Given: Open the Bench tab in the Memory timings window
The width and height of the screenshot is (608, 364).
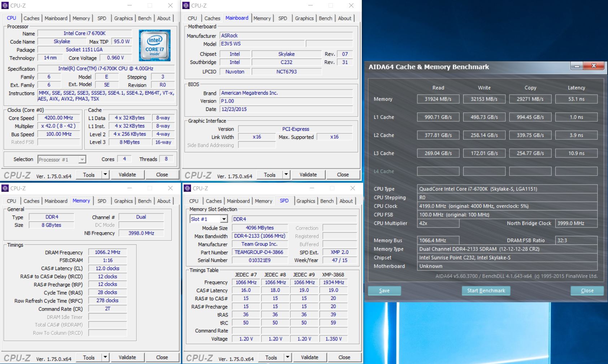Looking at the screenshot, I should point(144,201).
